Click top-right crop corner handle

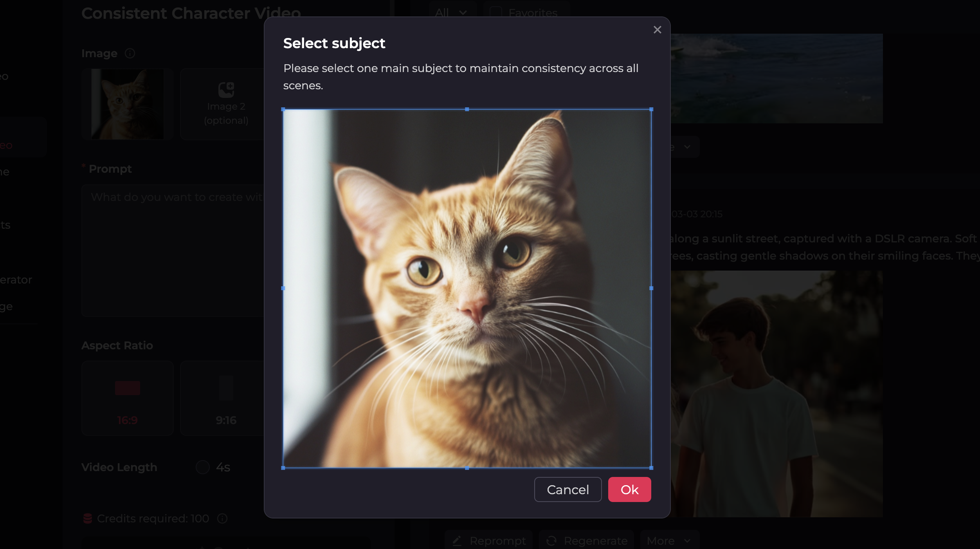point(651,109)
